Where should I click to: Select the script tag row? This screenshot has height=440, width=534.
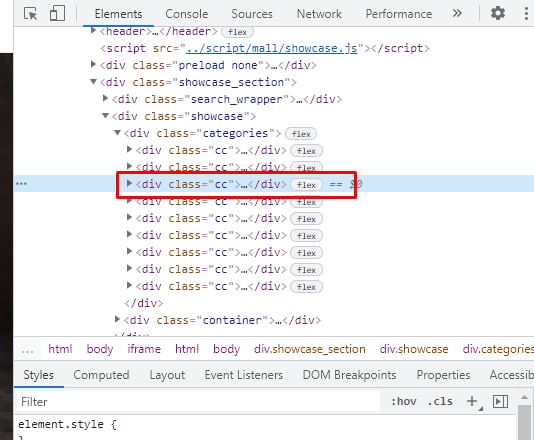coord(265,48)
